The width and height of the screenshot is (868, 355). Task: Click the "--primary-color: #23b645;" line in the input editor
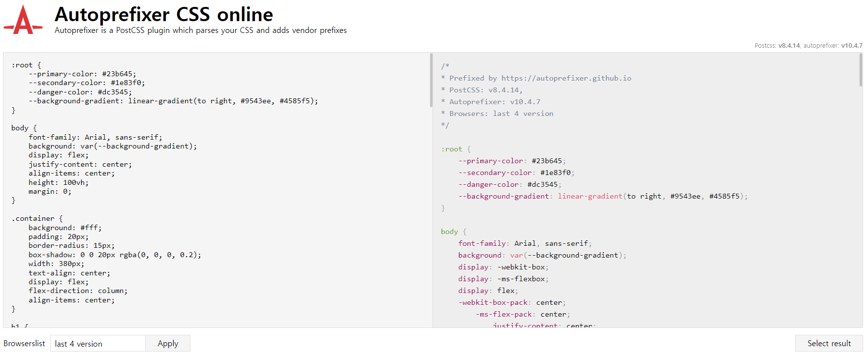coord(82,74)
